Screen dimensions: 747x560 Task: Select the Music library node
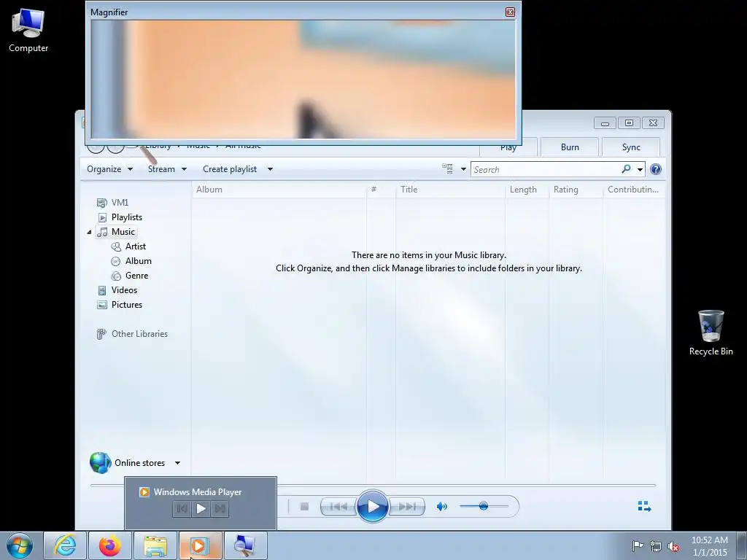pos(123,232)
